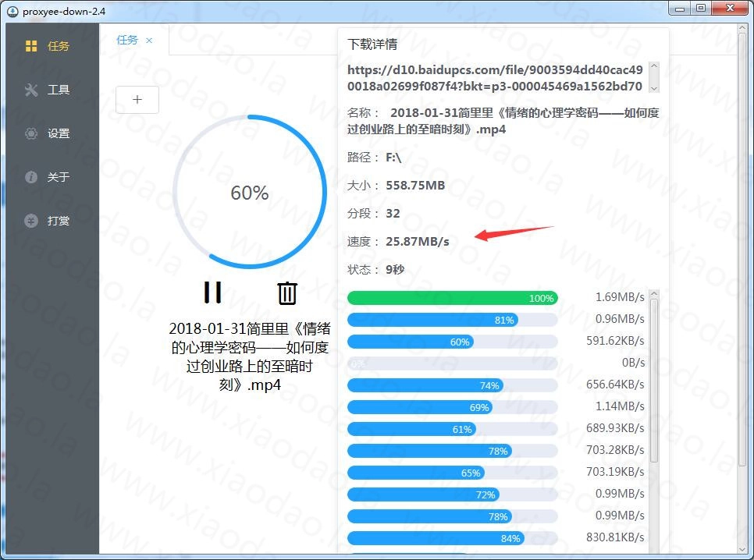Viewport: 754px width, 560px height.
Task: Click the proxyee-down logo in the titlebar
Action: pos(12,11)
